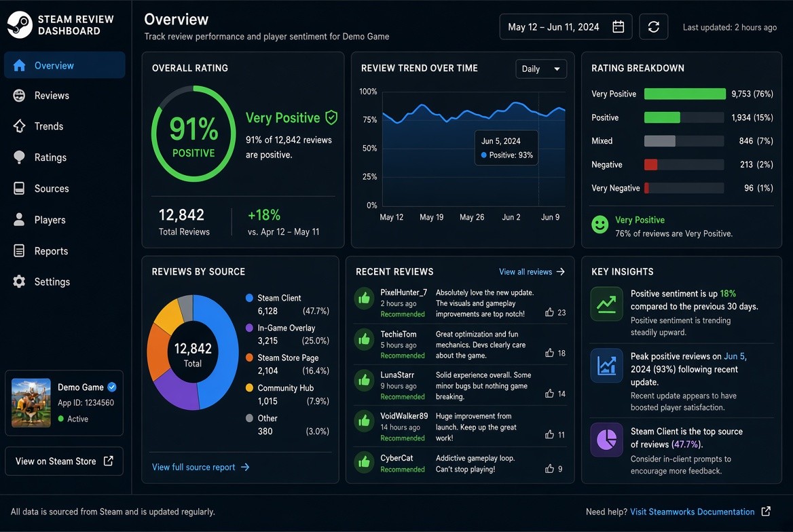The image size is (793, 532).
Task: Click the Reports document icon
Action: tap(19, 251)
